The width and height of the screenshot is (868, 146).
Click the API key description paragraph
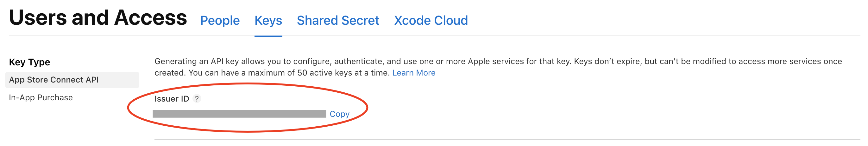[498, 67]
